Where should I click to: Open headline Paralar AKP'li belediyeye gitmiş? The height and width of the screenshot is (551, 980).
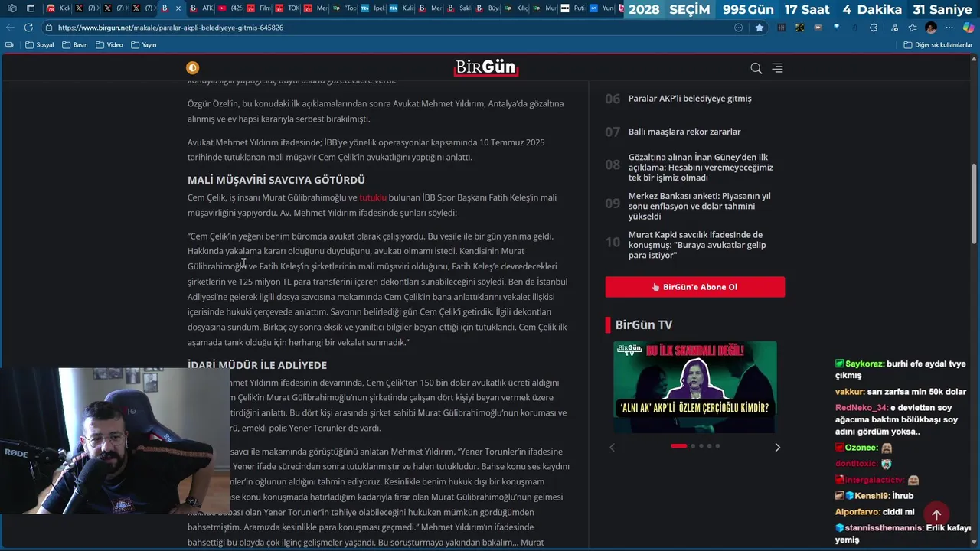(x=690, y=99)
